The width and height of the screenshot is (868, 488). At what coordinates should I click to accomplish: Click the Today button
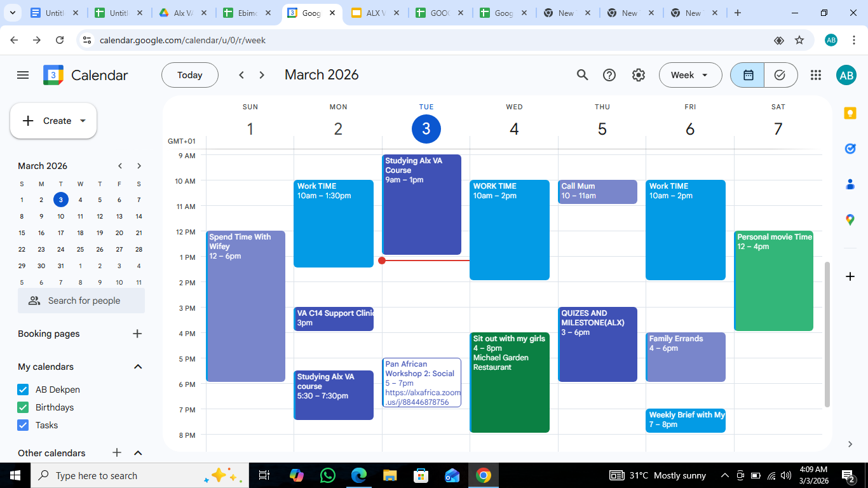click(x=189, y=75)
